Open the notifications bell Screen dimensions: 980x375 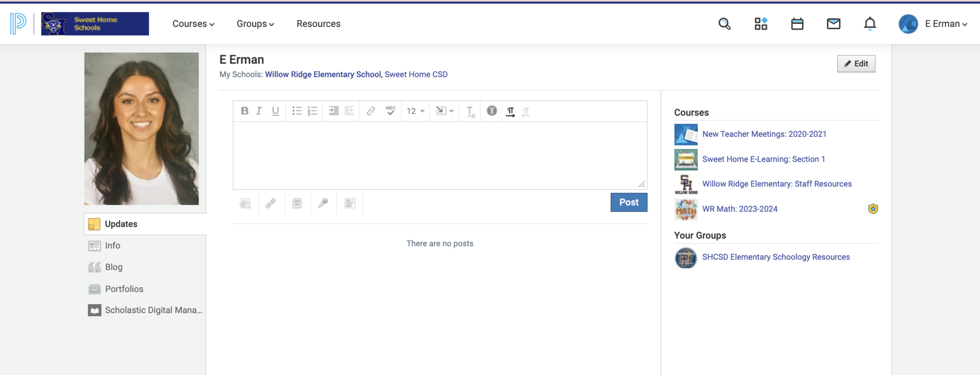click(869, 24)
